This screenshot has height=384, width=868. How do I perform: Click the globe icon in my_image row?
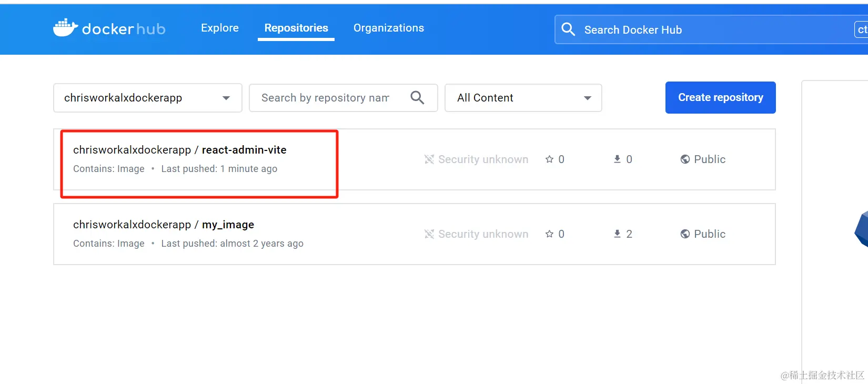[x=685, y=234]
